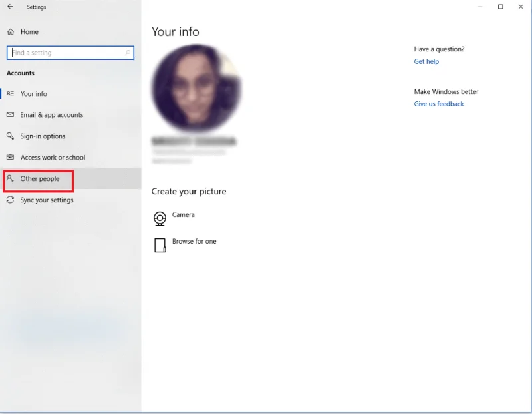The image size is (532, 414).
Task: Click the Access work or school briefcase icon
Action: click(11, 158)
